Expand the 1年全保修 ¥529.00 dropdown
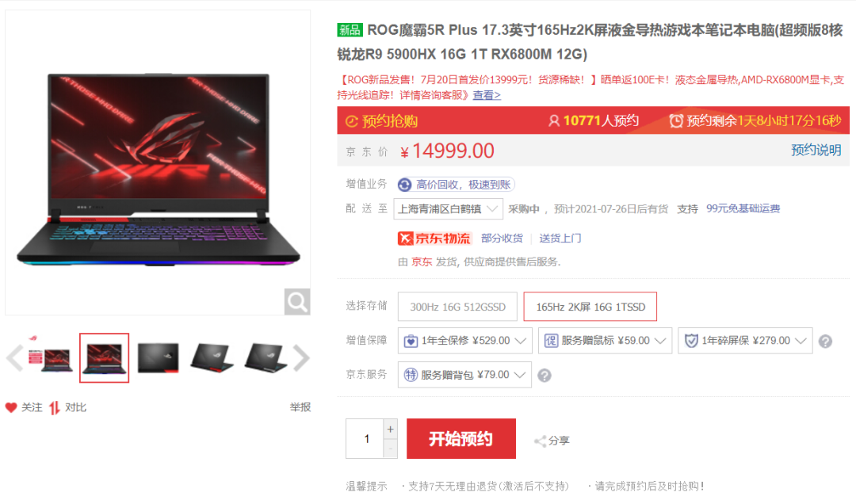This screenshot has height=504, width=856. pos(465,341)
